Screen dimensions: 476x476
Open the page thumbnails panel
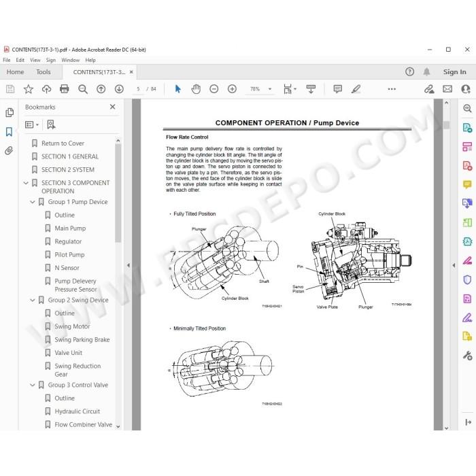(x=10, y=112)
